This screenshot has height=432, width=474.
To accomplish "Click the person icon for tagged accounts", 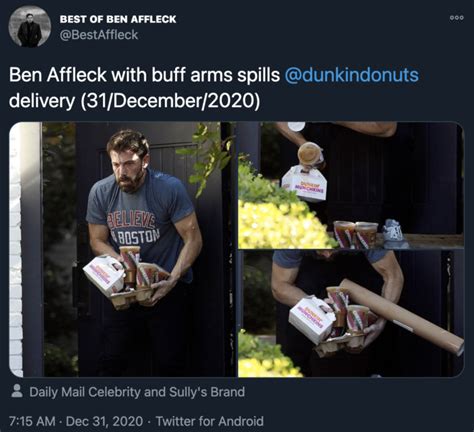I will (x=17, y=391).
